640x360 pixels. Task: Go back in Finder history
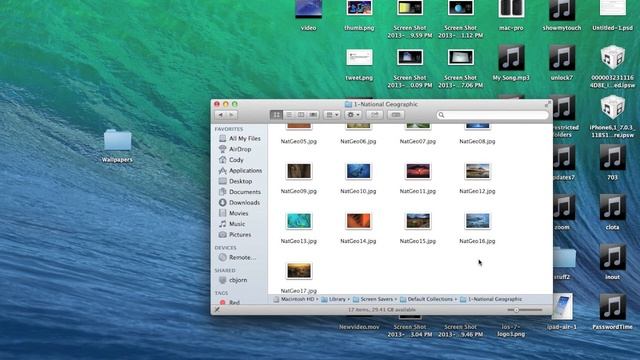coord(220,115)
